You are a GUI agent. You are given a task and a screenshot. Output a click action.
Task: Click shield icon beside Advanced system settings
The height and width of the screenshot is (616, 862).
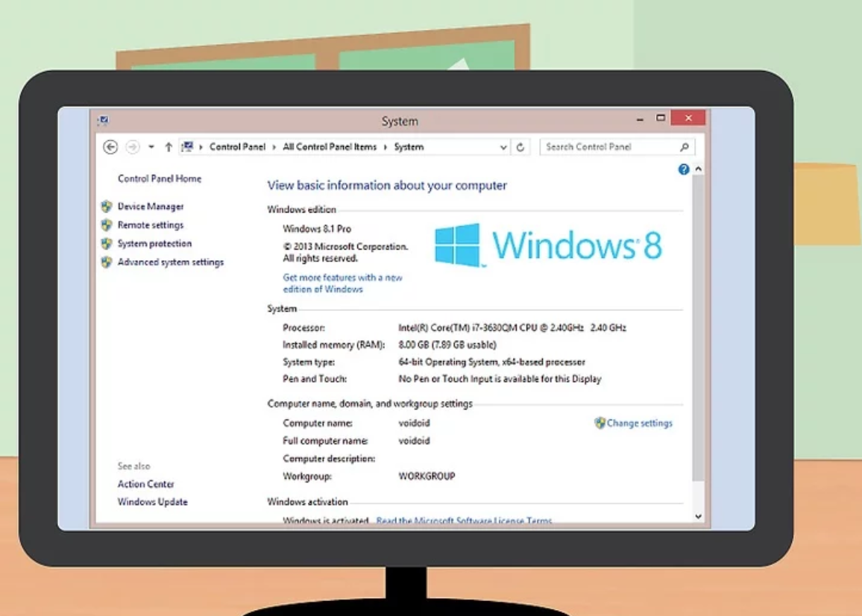[107, 263]
